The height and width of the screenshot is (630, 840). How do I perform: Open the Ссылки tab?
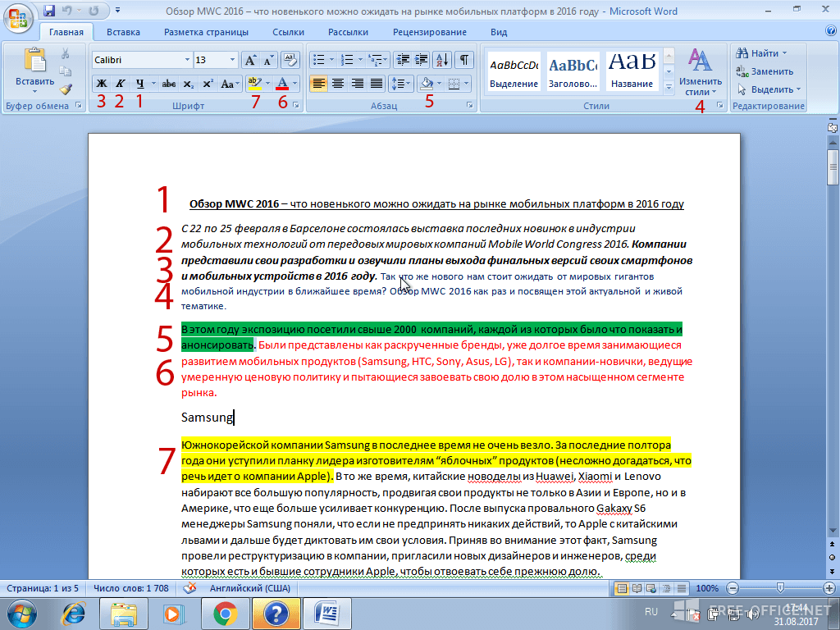[x=288, y=32]
